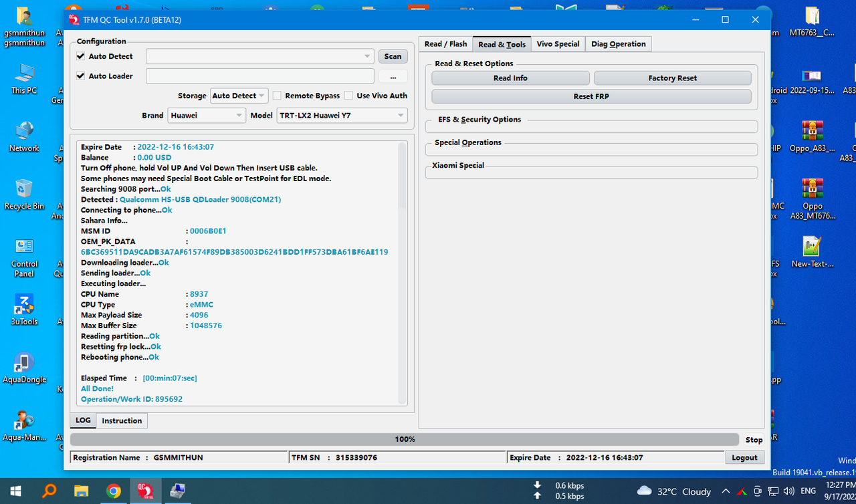Select the TFM QC Tool taskbar icon

coord(146,490)
